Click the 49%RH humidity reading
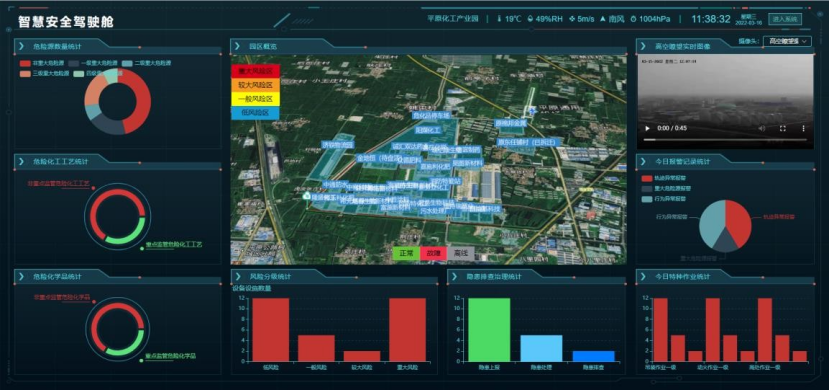Viewport: 830px width, 390px height. (x=549, y=19)
